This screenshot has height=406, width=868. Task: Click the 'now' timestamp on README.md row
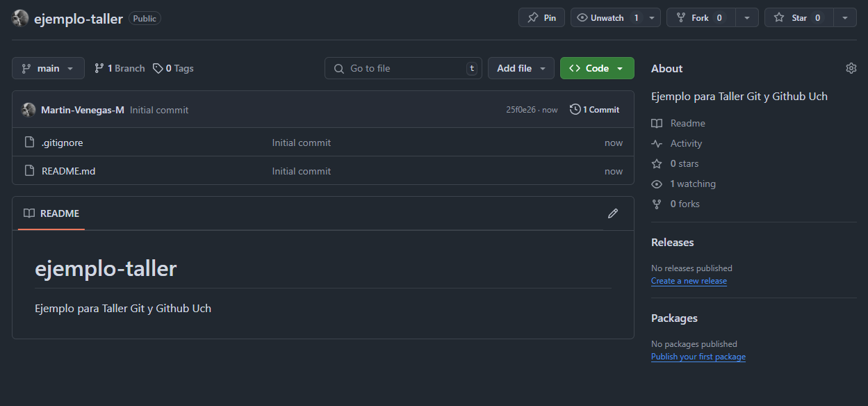pos(614,171)
